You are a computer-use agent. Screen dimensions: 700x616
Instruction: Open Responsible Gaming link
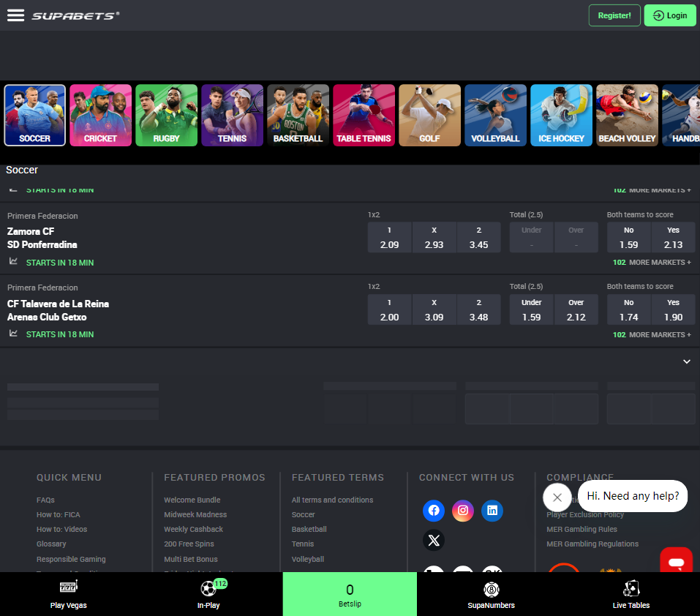71,560
